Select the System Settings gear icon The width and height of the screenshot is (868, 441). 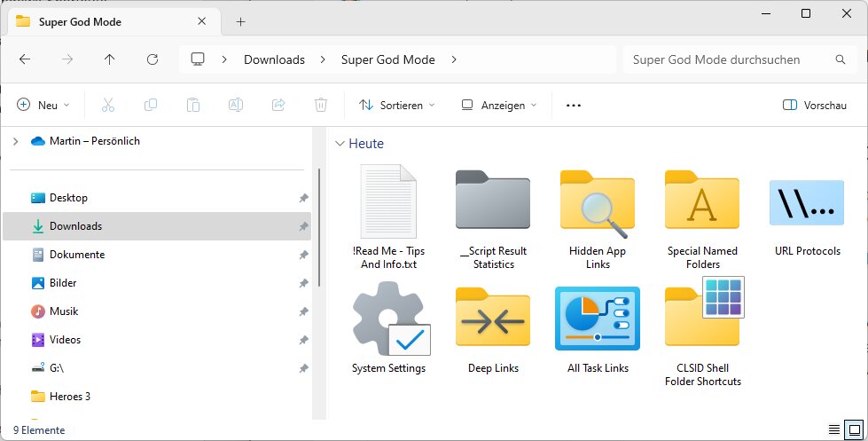(388, 320)
